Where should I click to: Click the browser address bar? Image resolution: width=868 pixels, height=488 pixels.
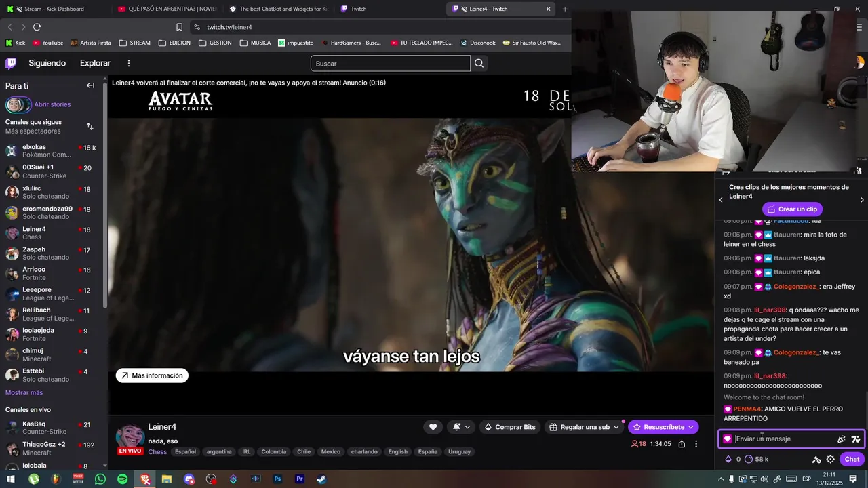pos(380,27)
